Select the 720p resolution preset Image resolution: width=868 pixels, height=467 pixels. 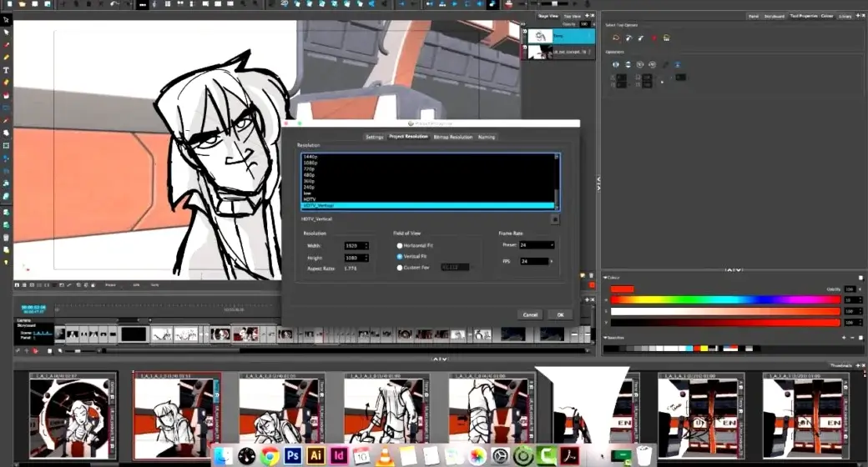(x=427, y=168)
